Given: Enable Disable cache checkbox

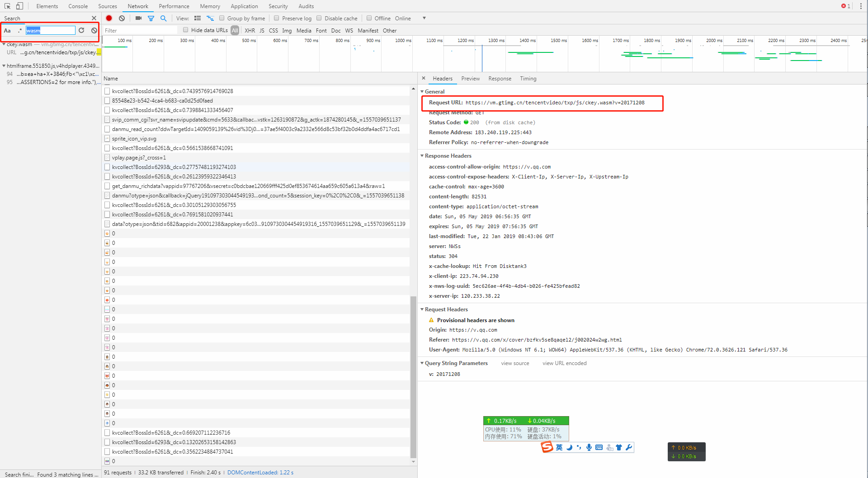Looking at the screenshot, I should click(x=319, y=18).
